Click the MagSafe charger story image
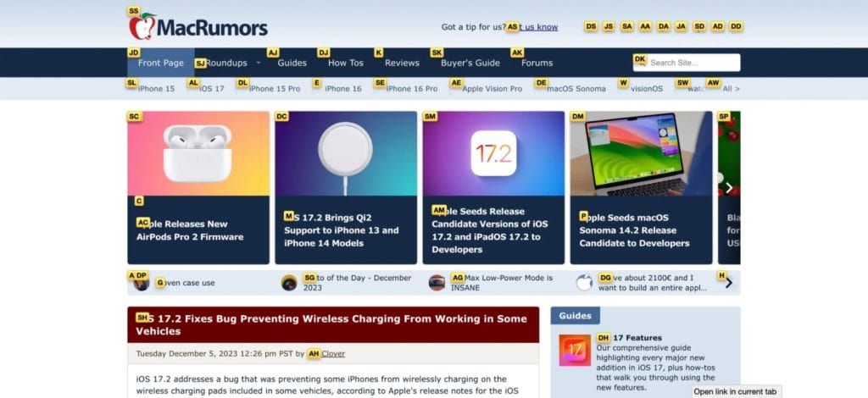This screenshot has width=868, height=398. (x=346, y=153)
